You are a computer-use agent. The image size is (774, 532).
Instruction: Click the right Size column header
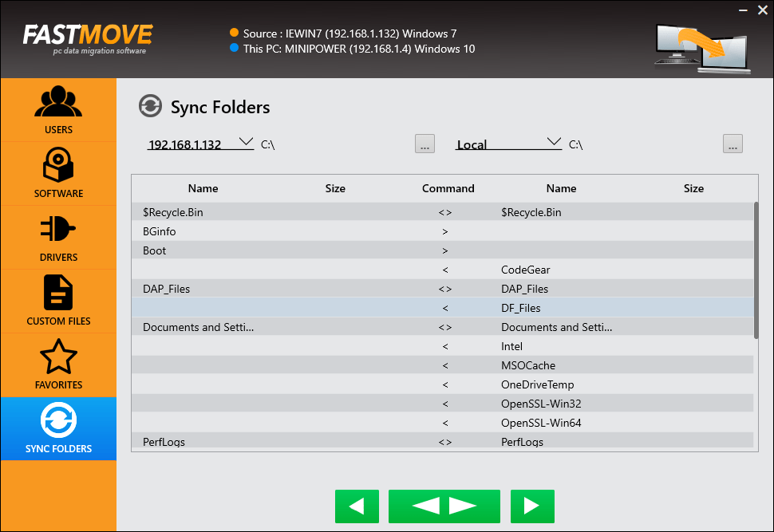tap(693, 188)
